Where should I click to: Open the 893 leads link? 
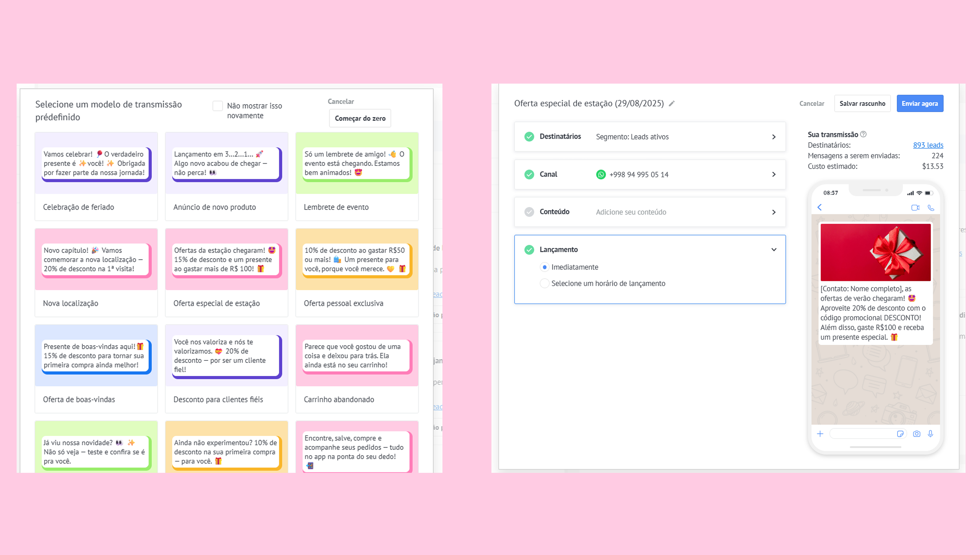[928, 145]
